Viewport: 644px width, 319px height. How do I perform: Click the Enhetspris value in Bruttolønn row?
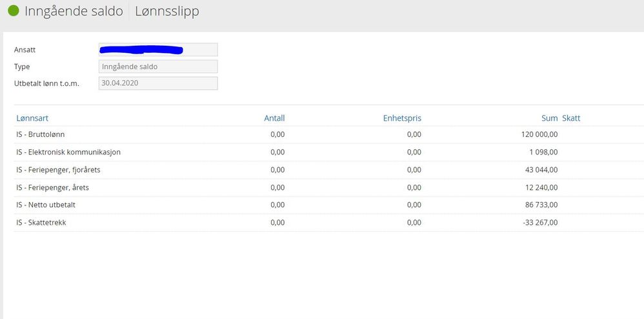click(x=414, y=134)
